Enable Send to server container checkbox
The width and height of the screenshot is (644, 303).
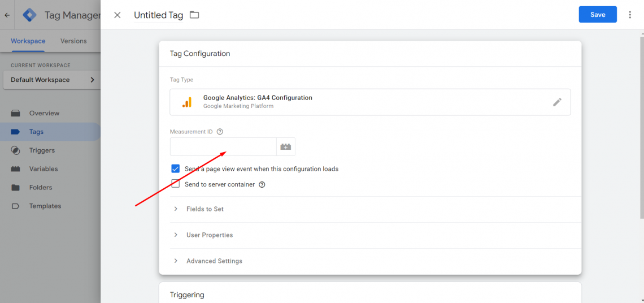pos(176,184)
